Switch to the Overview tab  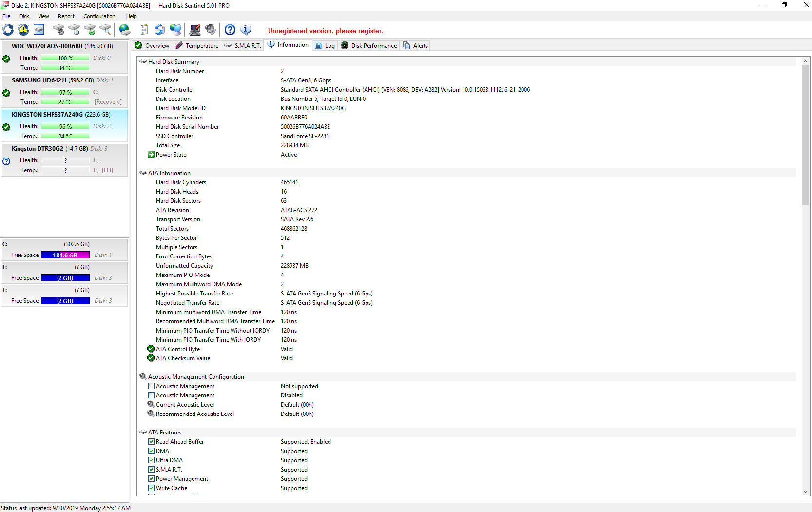point(152,46)
